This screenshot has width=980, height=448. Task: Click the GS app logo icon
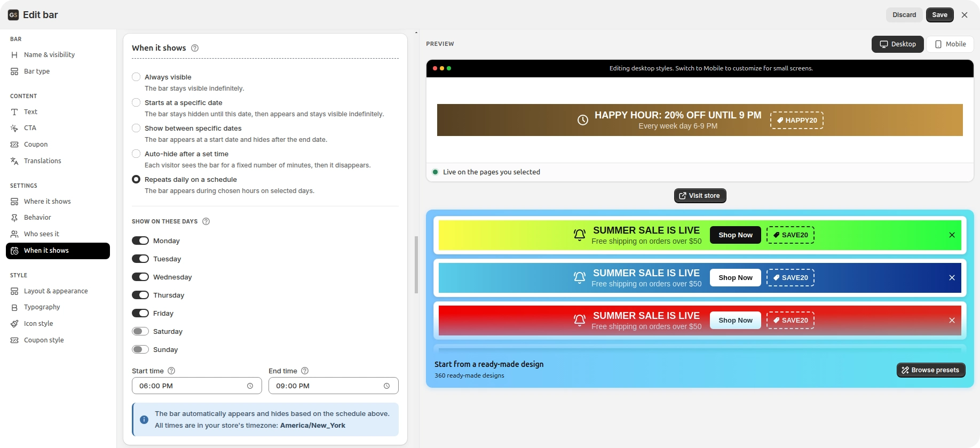pos(13,15)
